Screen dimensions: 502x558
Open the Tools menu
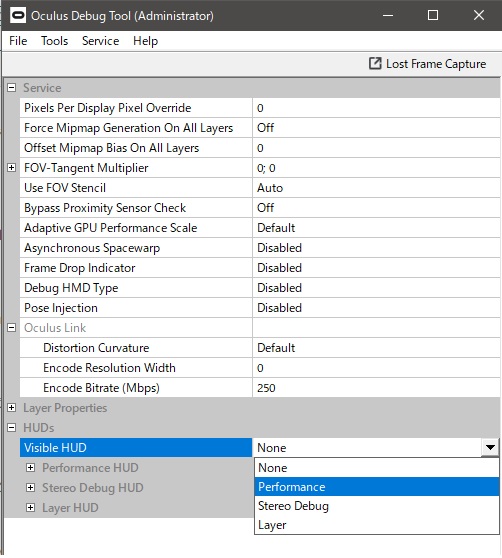click(x=54, y=41)
